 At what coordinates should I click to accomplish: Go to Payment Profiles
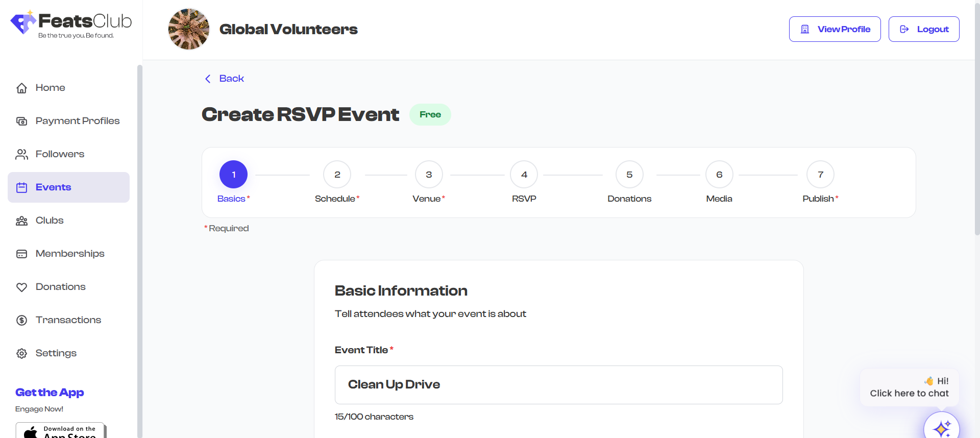click(x=68, y=121)
